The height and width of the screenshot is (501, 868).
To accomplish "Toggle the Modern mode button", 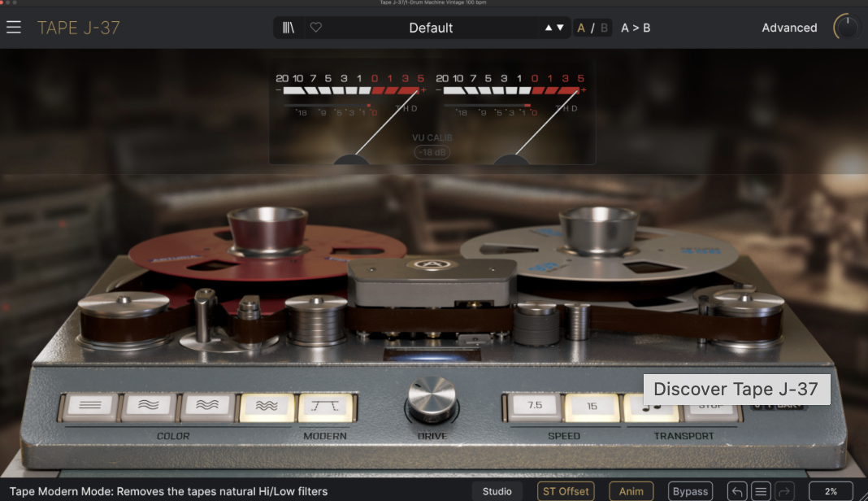I will 326,406.
